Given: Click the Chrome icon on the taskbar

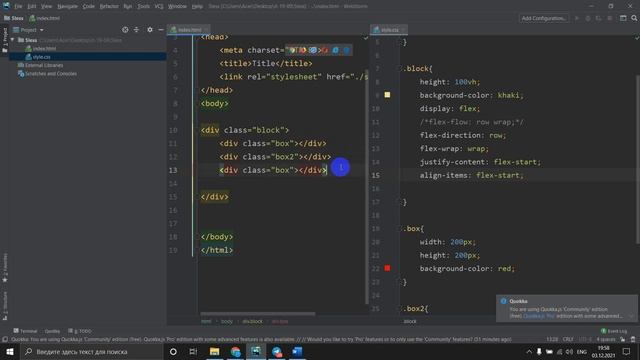Looking at the screenshot, I should click(235, 351).
